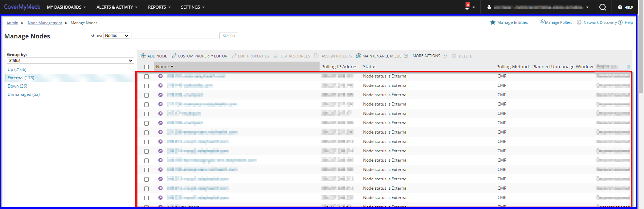This screenshot has width=644, height=209.
Task: Go to the Admin breadcrumb link
Action: pos(12,23)
